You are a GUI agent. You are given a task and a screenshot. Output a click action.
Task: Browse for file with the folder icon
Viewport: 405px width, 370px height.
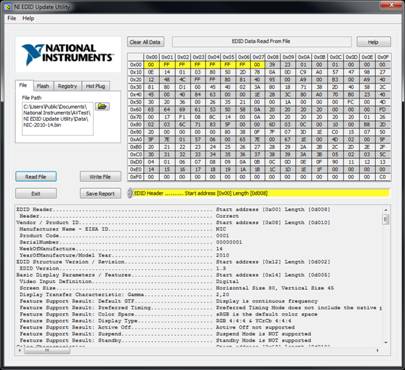102,107
